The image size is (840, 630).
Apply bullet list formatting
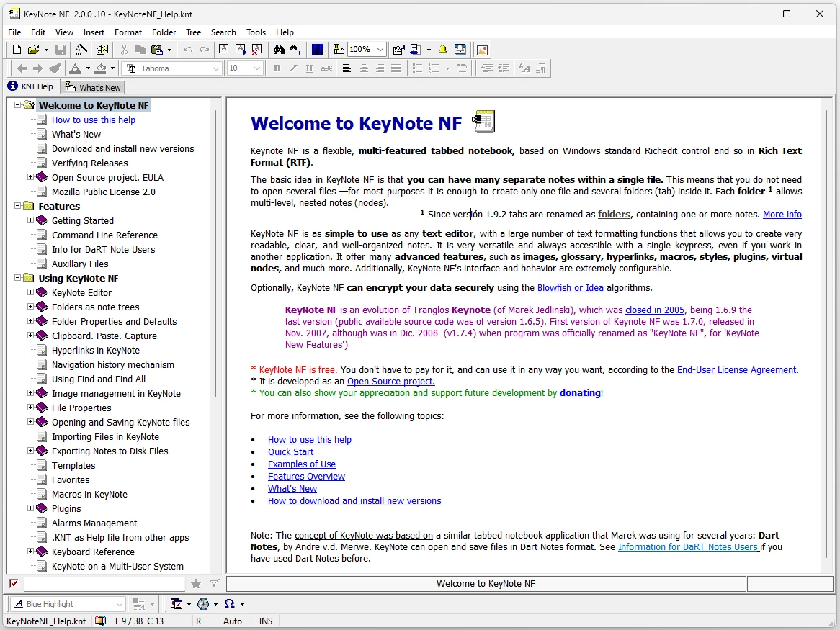coord(418,68)
